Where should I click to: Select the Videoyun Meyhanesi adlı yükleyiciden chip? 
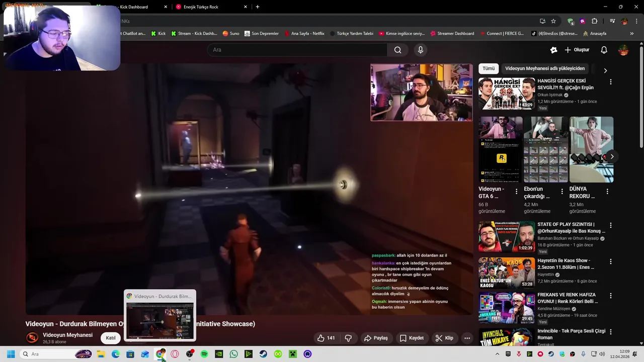coord(545,68)
